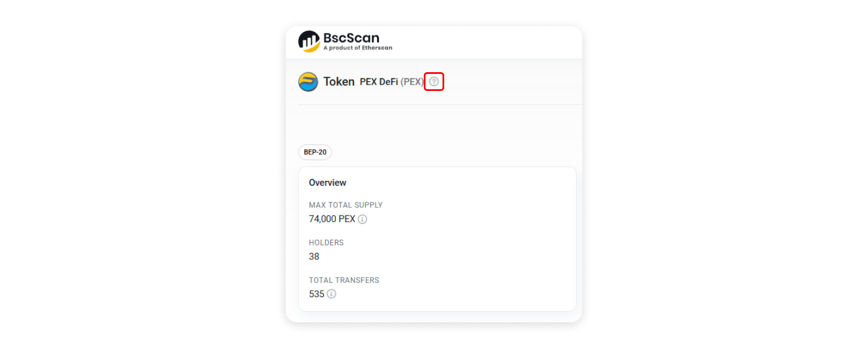Click the info icon beside 535 transfers
Viewport: 868px width, 349px height.
pos(331,294)
